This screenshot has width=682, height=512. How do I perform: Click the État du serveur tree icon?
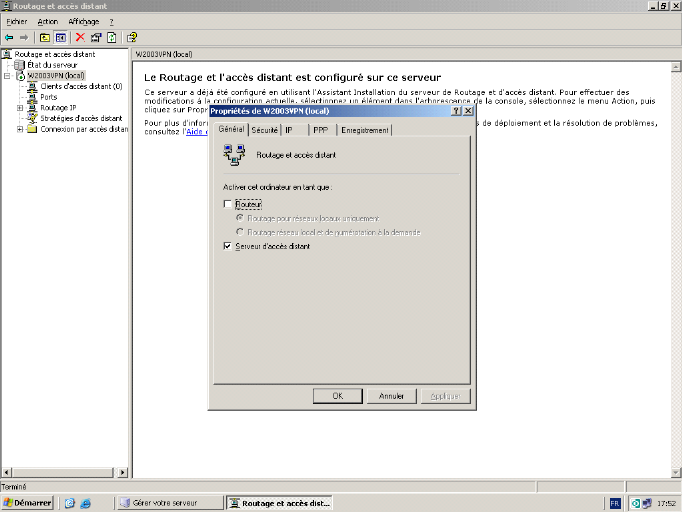click(20, 65)
